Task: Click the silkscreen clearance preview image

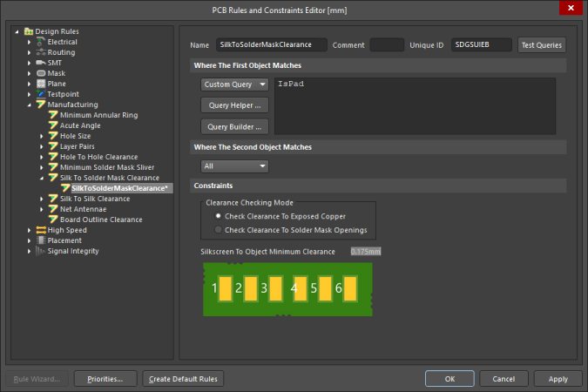Action: pos(287,289)
